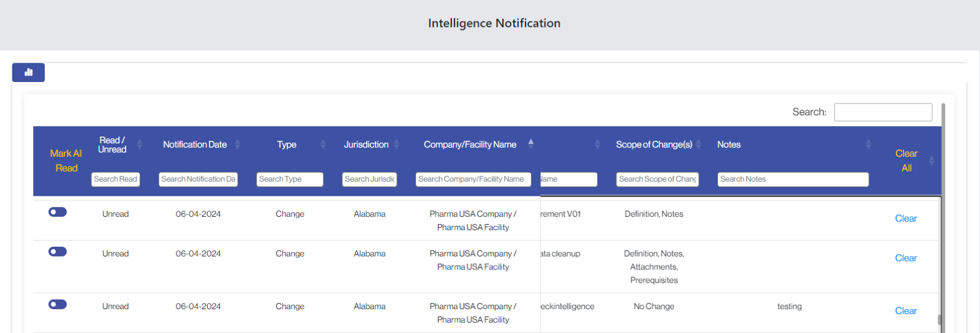Clear the notification with testing note
This screenshot has height=333, width=980.
(905, 311)
